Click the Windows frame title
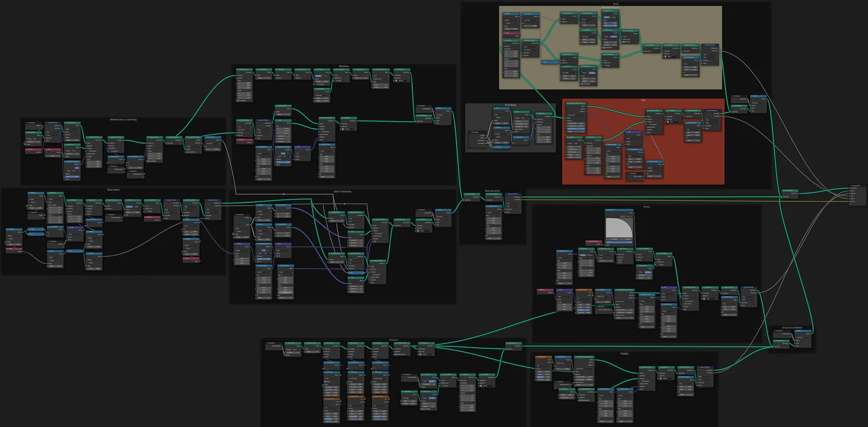This screenshot has height=427, width=868. (x=343, y=66)
